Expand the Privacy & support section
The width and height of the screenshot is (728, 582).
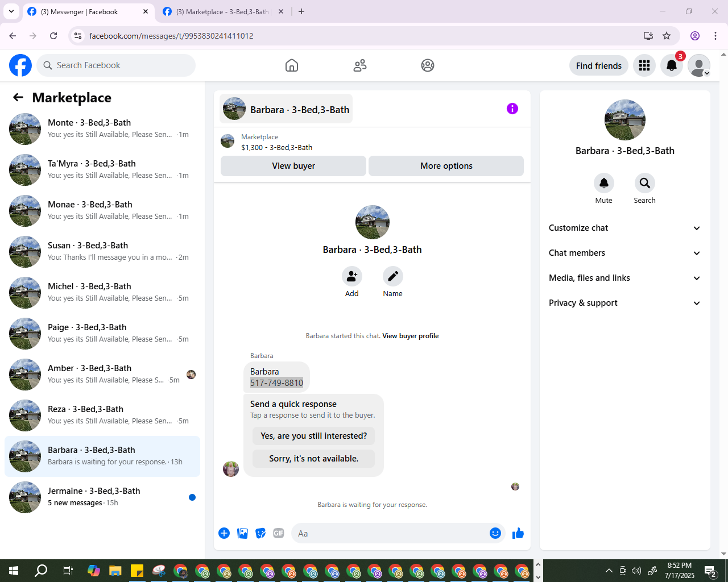[x=624, y=303]
